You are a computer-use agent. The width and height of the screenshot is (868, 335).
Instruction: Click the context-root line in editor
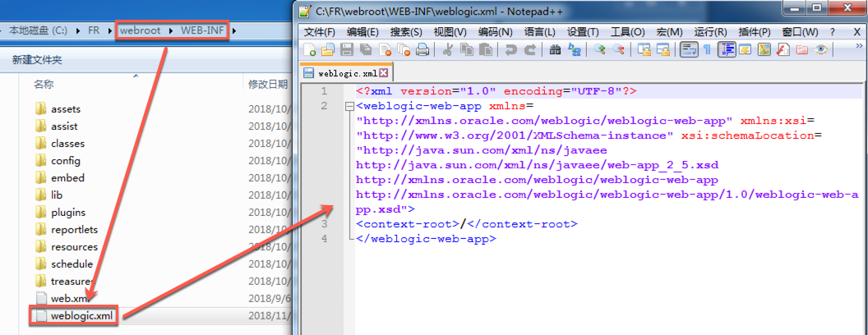[x=467, y=224]
